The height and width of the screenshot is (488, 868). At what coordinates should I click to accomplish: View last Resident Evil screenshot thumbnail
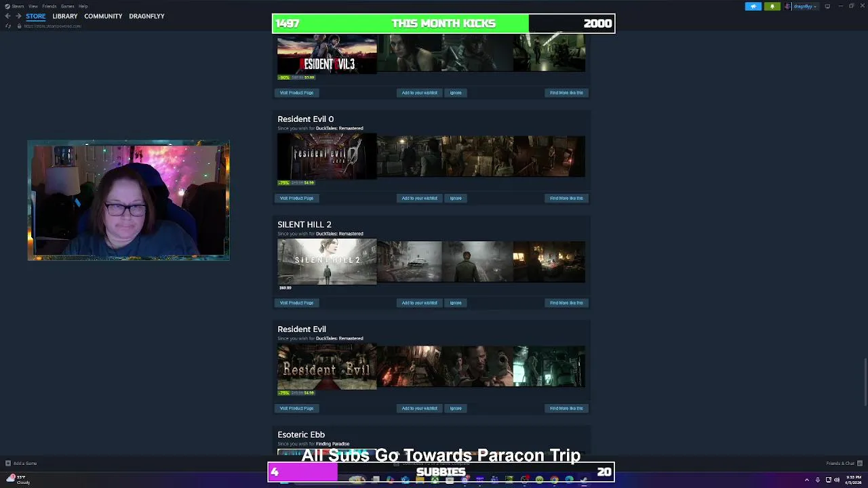point(550,367)
